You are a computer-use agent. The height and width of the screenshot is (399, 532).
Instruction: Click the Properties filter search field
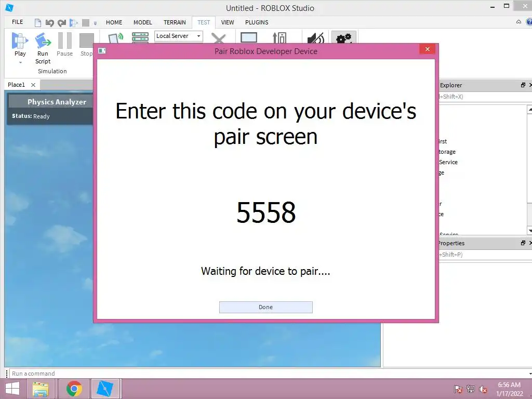(485, 255)
